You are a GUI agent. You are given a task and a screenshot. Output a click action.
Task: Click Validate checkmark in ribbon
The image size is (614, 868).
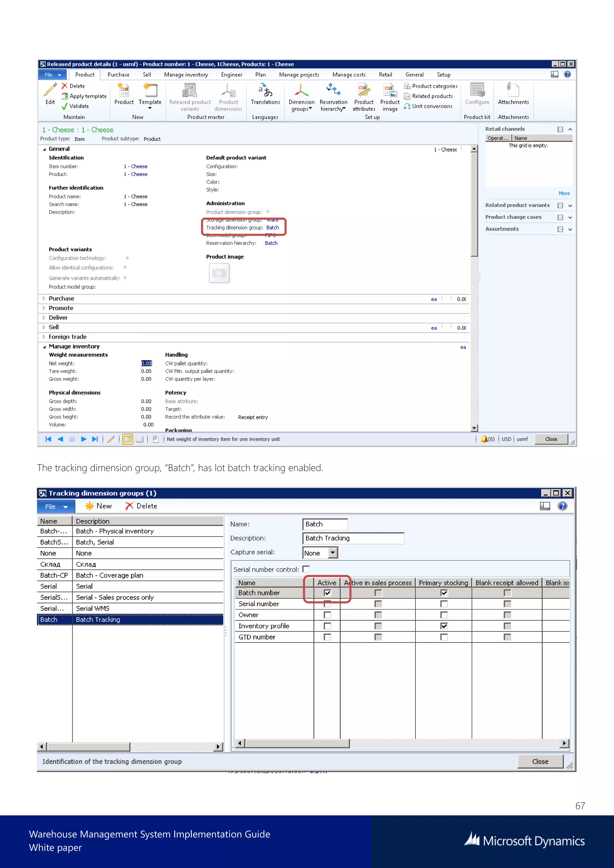[75, 106]
